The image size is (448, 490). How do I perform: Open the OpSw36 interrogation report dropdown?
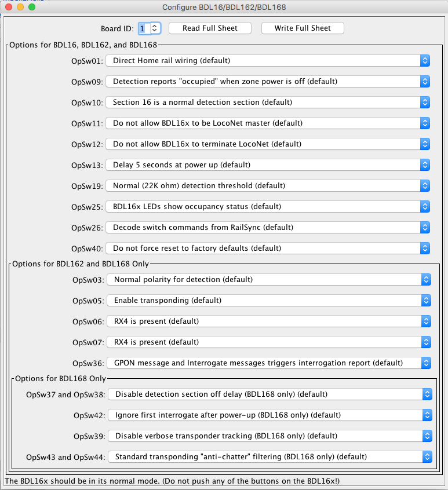coord(268,363)
